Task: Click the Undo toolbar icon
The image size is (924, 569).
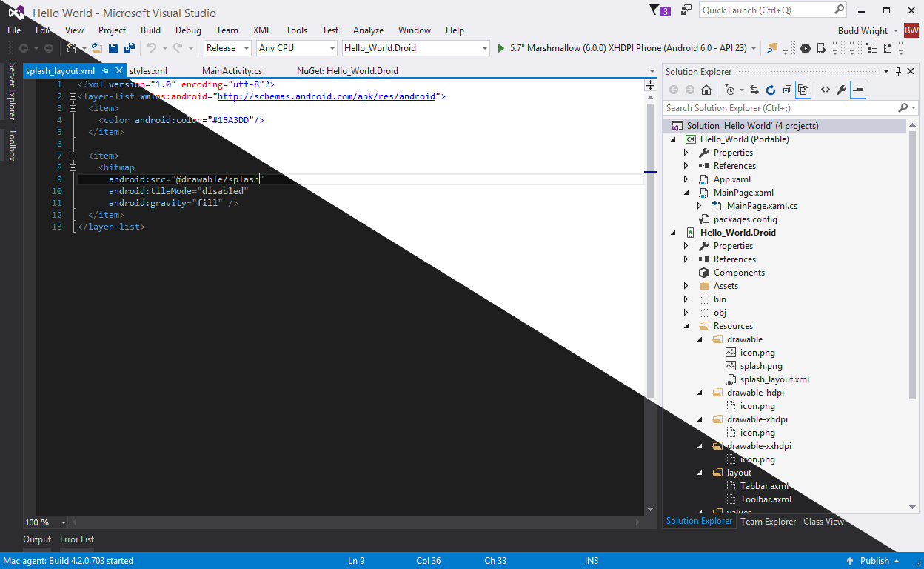Action: pos(151,48)
